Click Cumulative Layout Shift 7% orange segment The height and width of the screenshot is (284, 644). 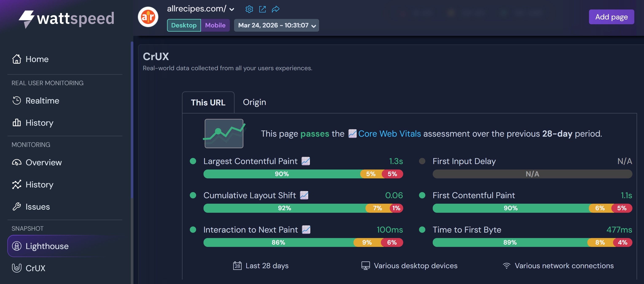click(378, 208)
